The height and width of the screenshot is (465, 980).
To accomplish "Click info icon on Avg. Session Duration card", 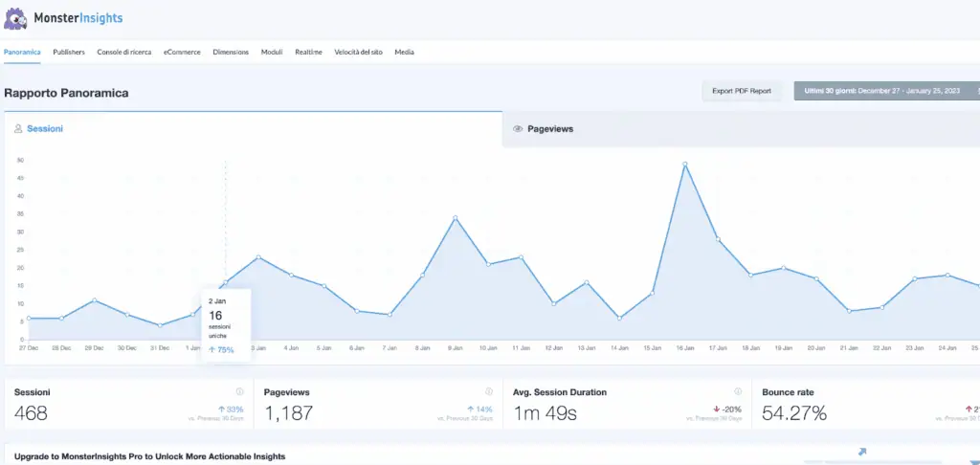I will pos(738,391).
